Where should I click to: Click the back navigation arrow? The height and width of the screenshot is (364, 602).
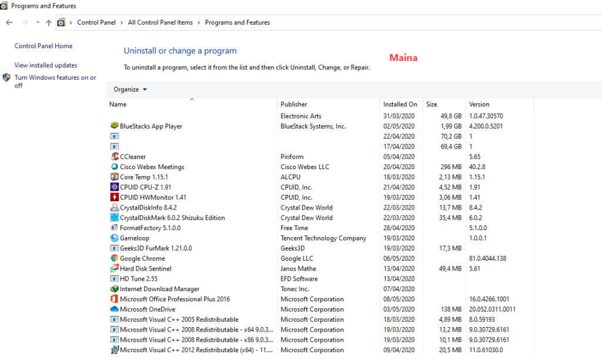[x=9, y=22]
